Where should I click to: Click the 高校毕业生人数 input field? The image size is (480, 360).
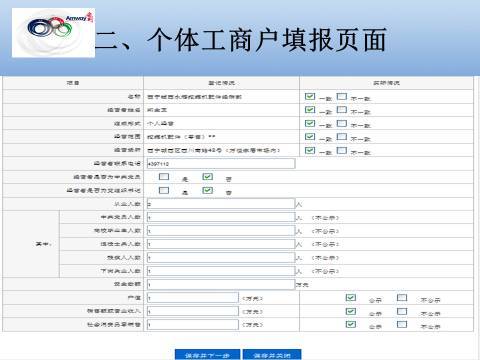221,231
